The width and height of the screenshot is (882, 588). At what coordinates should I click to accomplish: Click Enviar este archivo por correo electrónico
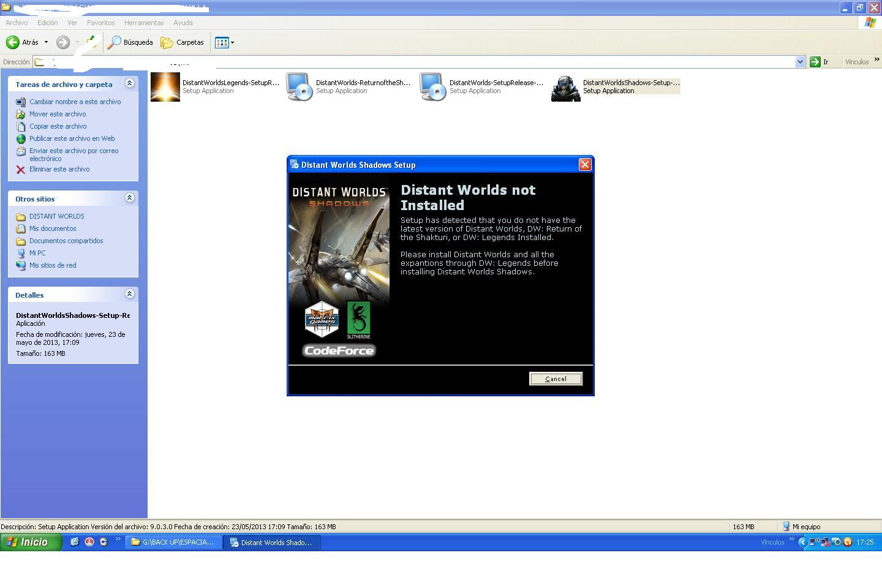(x=74, y=154)
